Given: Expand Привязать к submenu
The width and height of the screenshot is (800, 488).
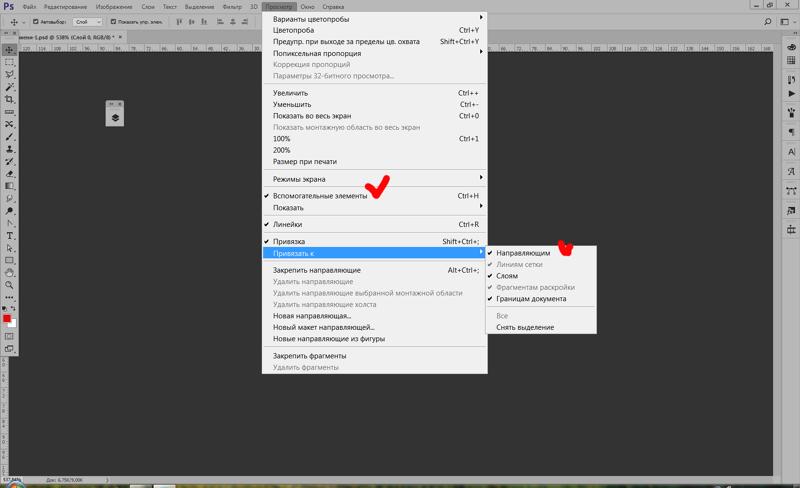Looking at the screenshot, I should 374,253.
